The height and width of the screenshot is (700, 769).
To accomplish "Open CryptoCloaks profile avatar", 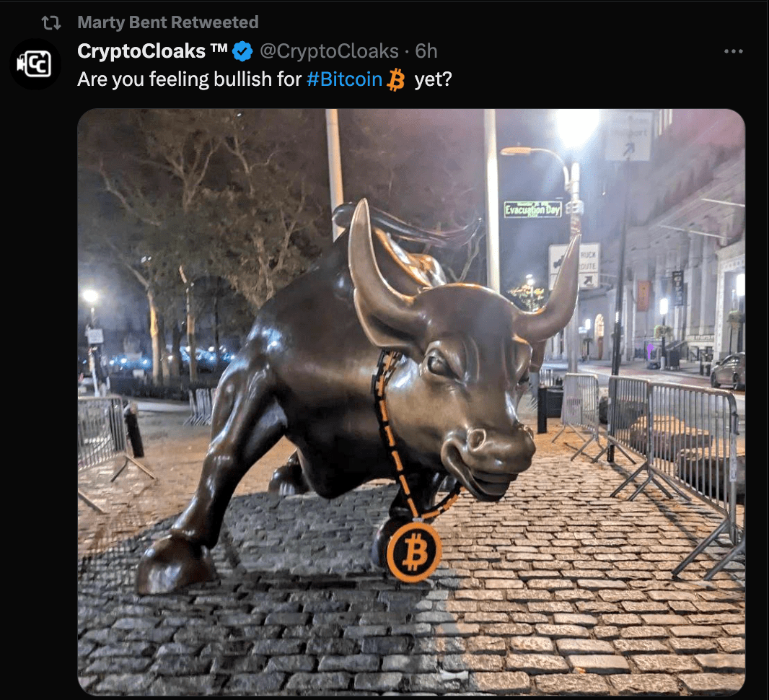I will click(x=35, y=64).
